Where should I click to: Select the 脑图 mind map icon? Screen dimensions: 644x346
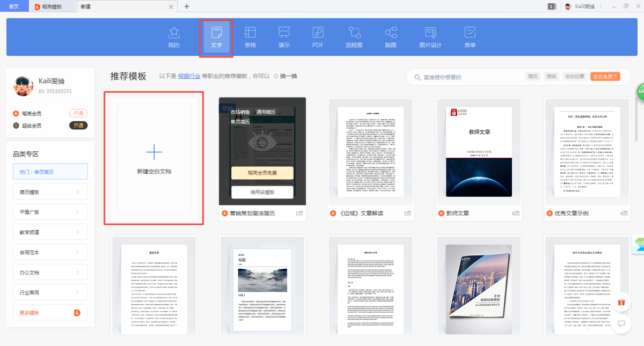coord(391,38)
